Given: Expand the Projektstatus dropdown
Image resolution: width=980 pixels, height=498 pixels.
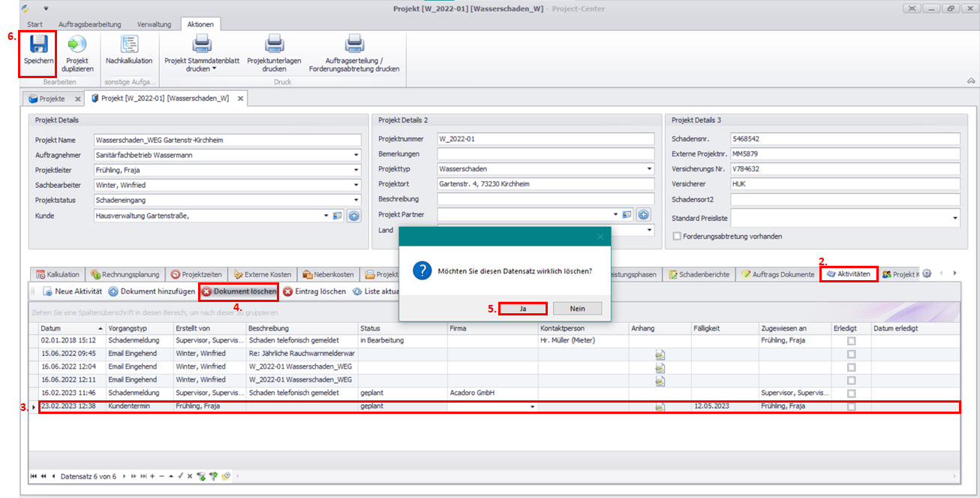Looking at the screenshot, I should tap(356, 201).
